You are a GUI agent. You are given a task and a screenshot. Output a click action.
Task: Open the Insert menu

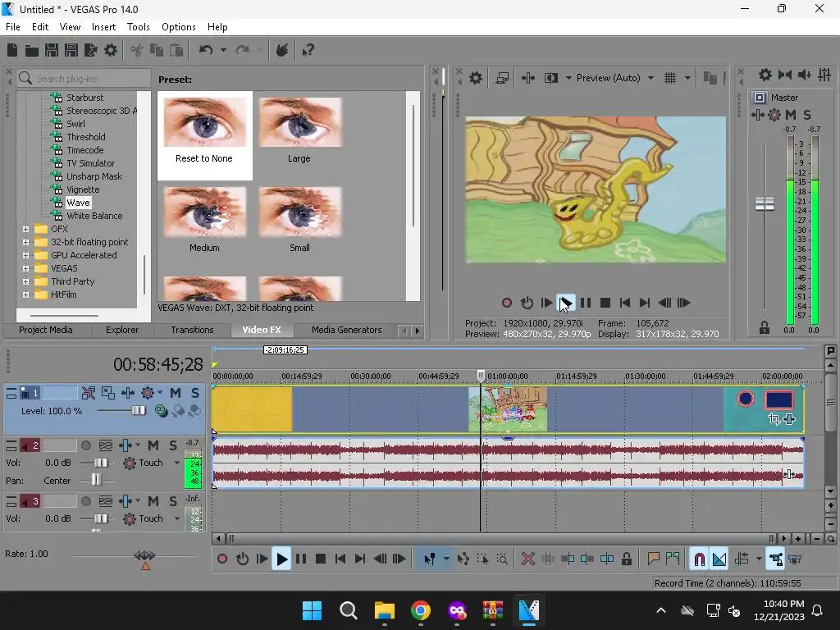click(x=103, y=27)
